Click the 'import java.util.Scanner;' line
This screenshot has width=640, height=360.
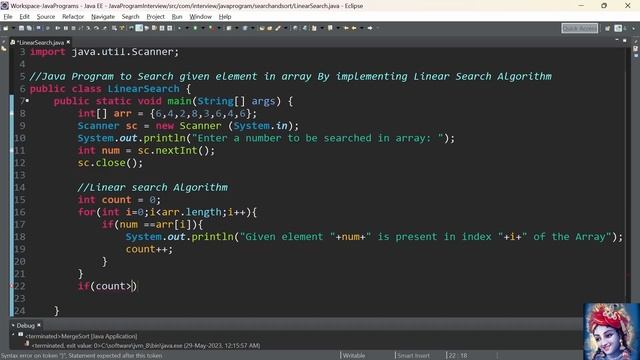click(x=104, y=52)
